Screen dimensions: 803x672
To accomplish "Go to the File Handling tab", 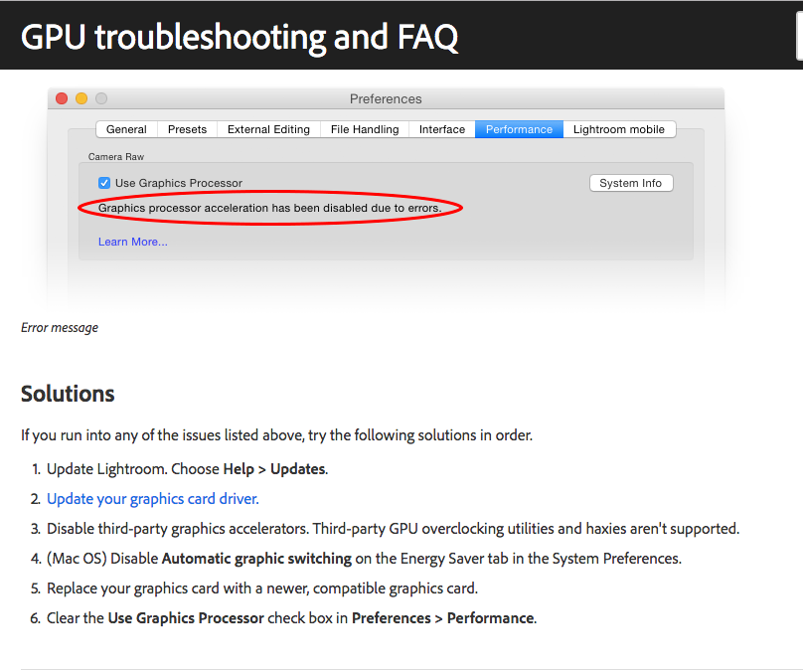I will [365, 129].
